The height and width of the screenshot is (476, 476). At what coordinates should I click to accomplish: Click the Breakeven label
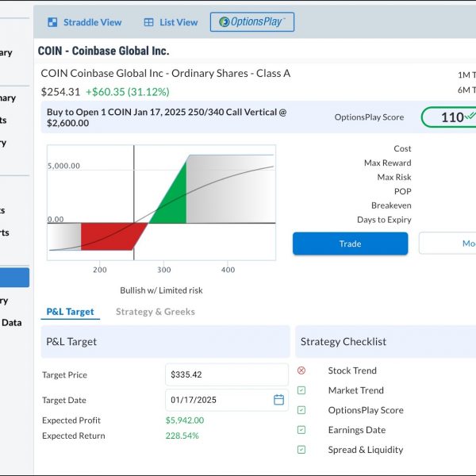[391, 205]
